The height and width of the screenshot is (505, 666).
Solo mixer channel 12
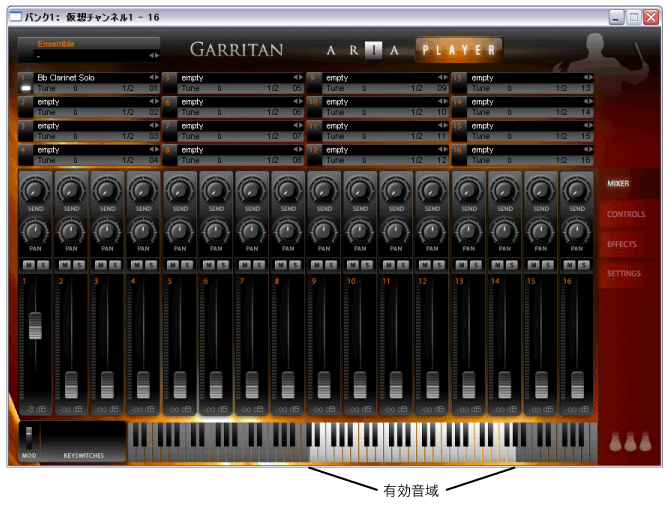click(x=439, y=265)
